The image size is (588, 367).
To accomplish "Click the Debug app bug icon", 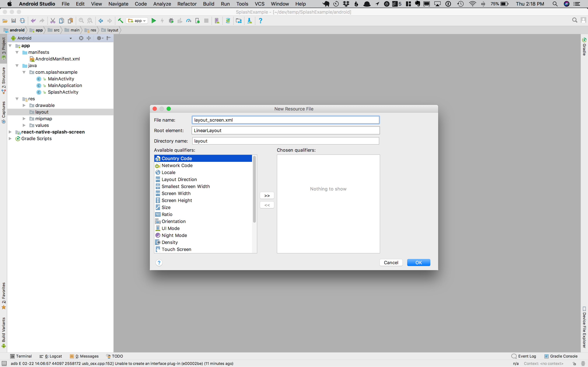I will (171, 21).
